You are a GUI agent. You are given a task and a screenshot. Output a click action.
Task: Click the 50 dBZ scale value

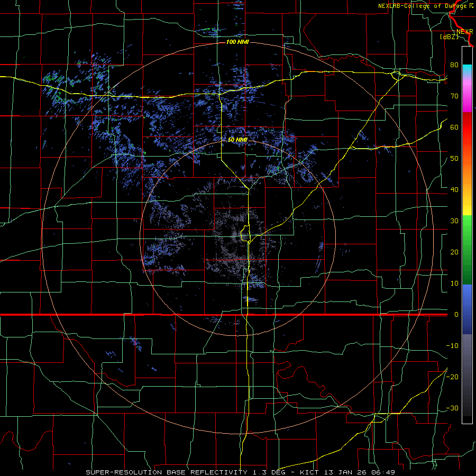pyautogui.click(x=454, y=159)
